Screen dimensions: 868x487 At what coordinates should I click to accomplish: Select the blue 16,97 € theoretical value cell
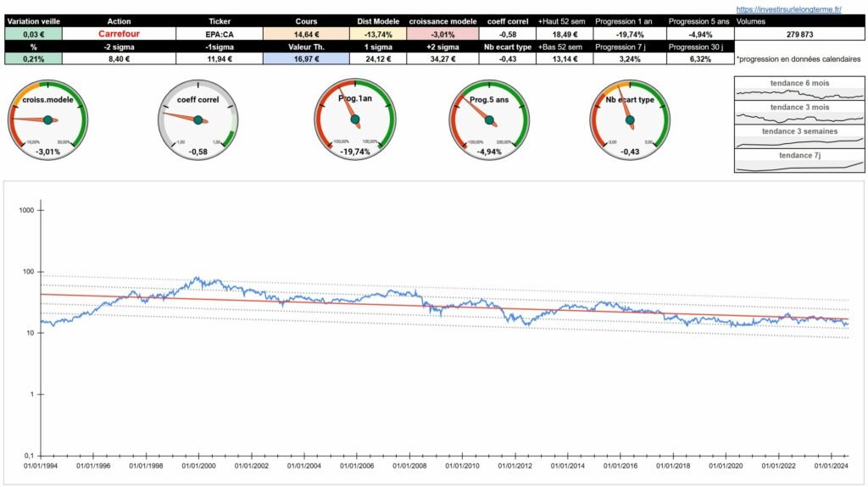tap(306, 59)
